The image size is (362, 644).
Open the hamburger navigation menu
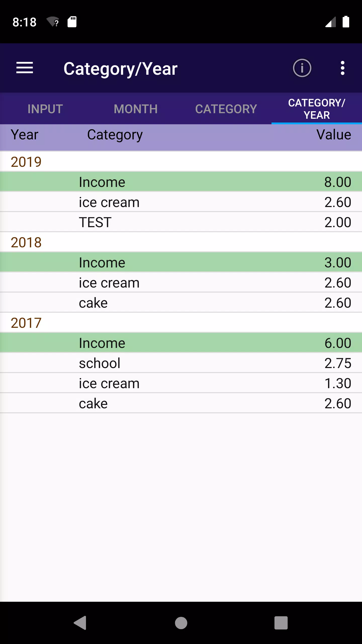point(25,68)
